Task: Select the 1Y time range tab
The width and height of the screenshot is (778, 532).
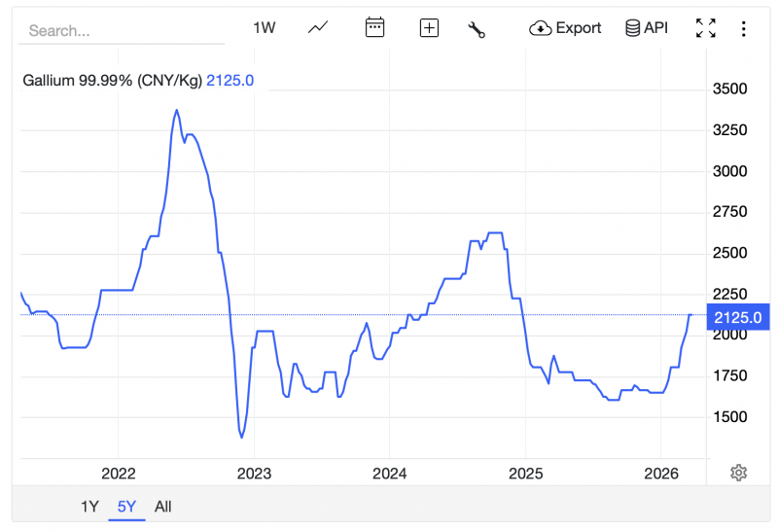Action: 89,506
